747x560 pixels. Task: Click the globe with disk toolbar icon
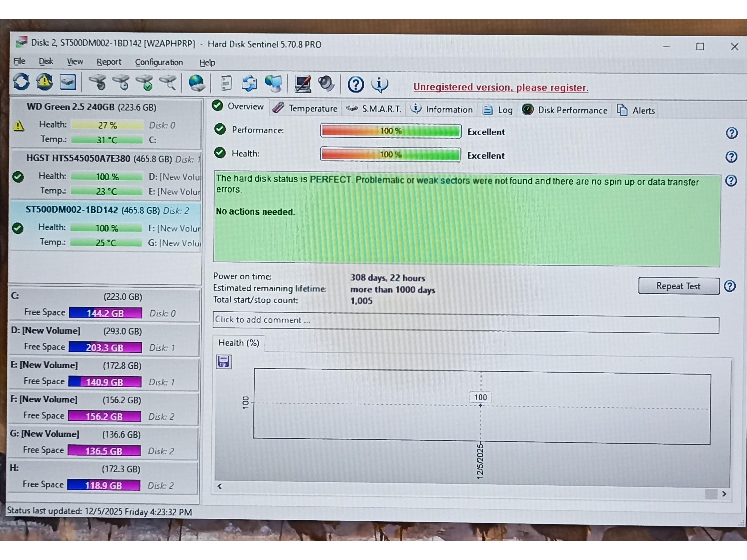click(x=196, y=83)
